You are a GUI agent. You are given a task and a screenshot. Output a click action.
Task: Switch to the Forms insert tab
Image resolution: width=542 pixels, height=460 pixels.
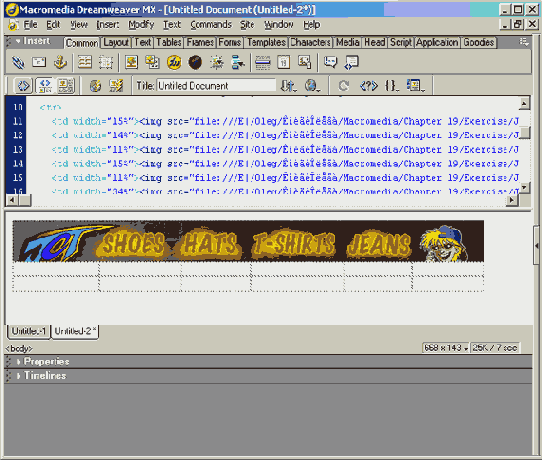click(230, 43)
